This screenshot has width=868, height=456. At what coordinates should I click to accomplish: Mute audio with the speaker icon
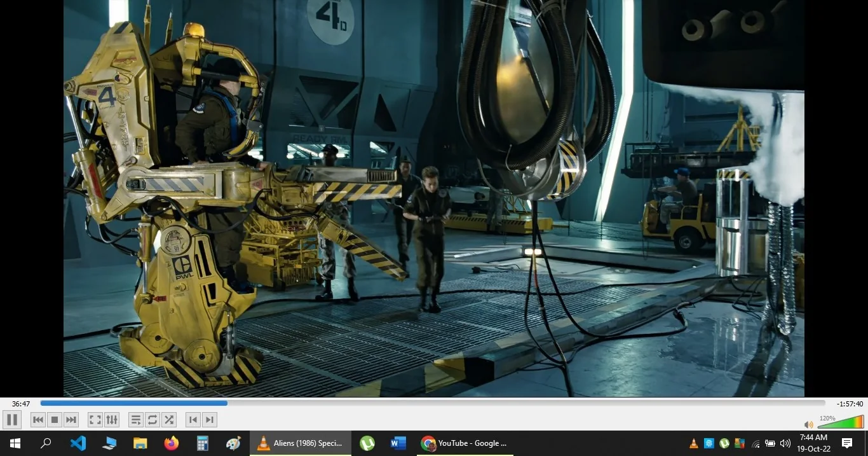(x=808, y=424)
